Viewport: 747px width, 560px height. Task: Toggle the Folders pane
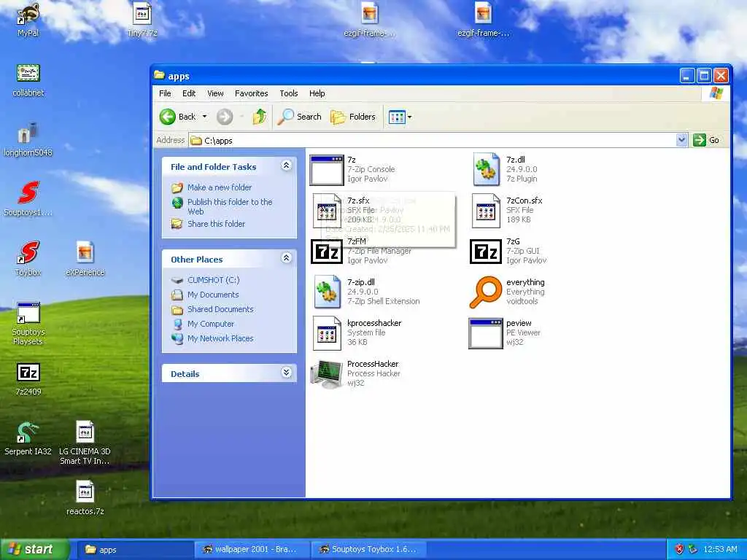(353, 117)
